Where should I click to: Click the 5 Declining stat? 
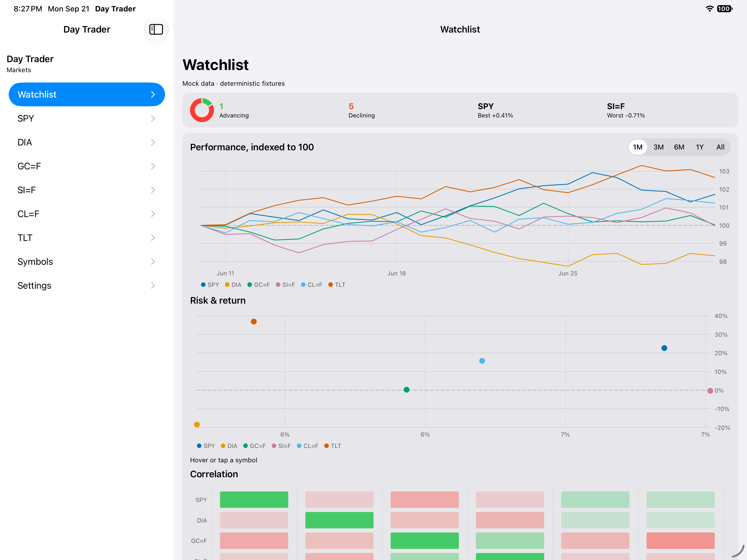click(362, 110)
